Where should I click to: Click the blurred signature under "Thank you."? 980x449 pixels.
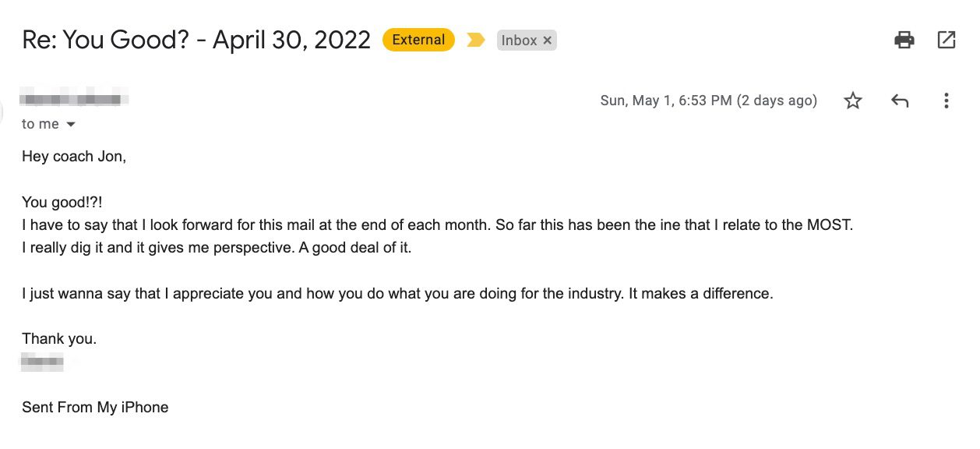pos(43,361)
